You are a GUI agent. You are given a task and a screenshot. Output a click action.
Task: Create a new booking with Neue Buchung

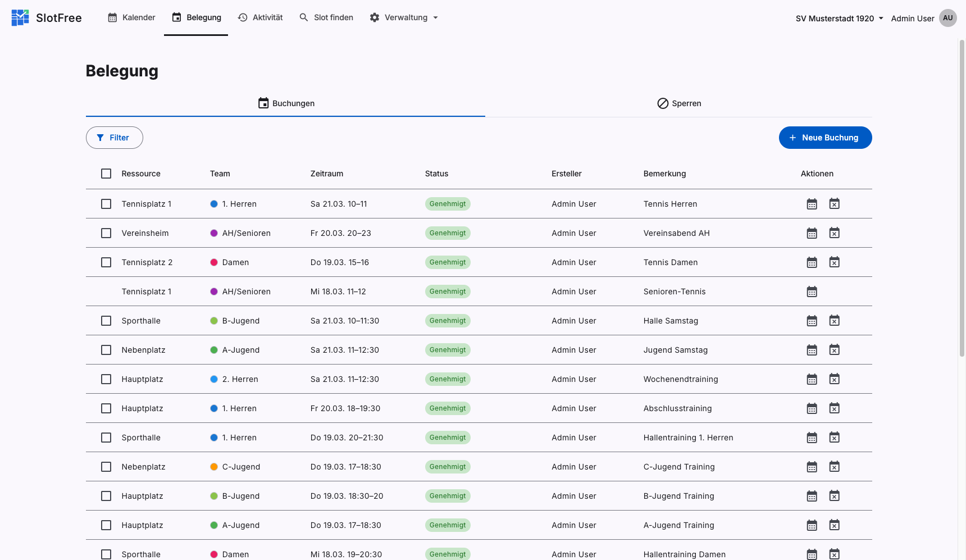click(825, 138)
